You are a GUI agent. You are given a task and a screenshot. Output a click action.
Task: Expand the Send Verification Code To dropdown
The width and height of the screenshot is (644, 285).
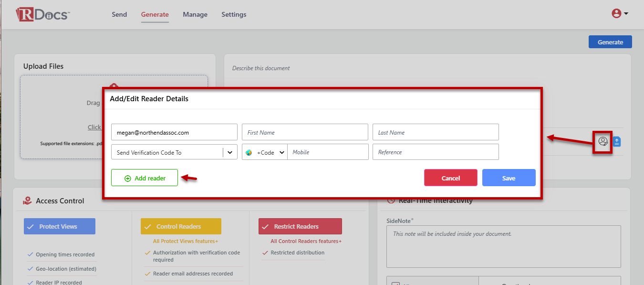(x=229, y=152)
